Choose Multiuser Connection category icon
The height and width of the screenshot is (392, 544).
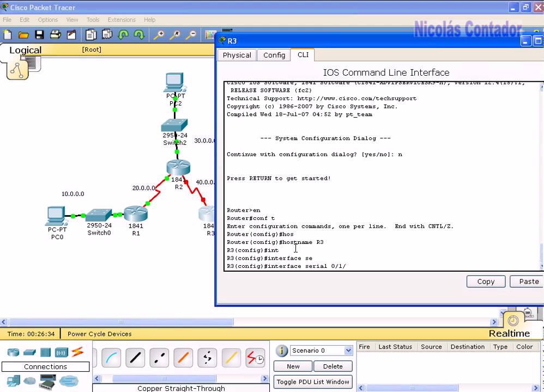tap(69, 381)
